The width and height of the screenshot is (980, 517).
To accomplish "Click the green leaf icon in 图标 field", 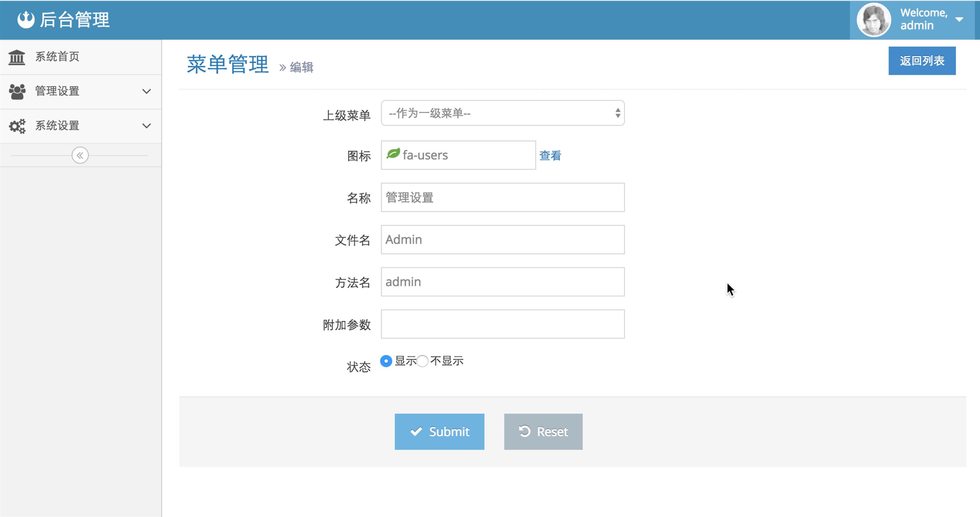I will coord(393,154).
